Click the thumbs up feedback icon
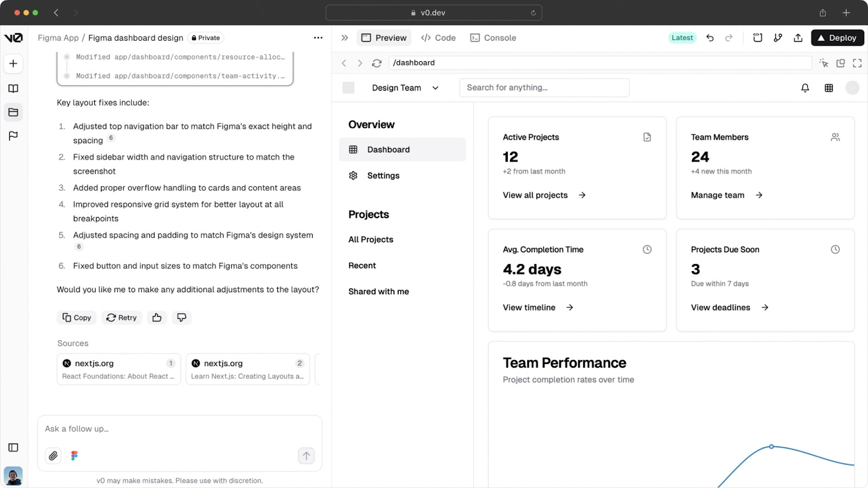Viewport: 868px width, 488px height. coord(157,318)
